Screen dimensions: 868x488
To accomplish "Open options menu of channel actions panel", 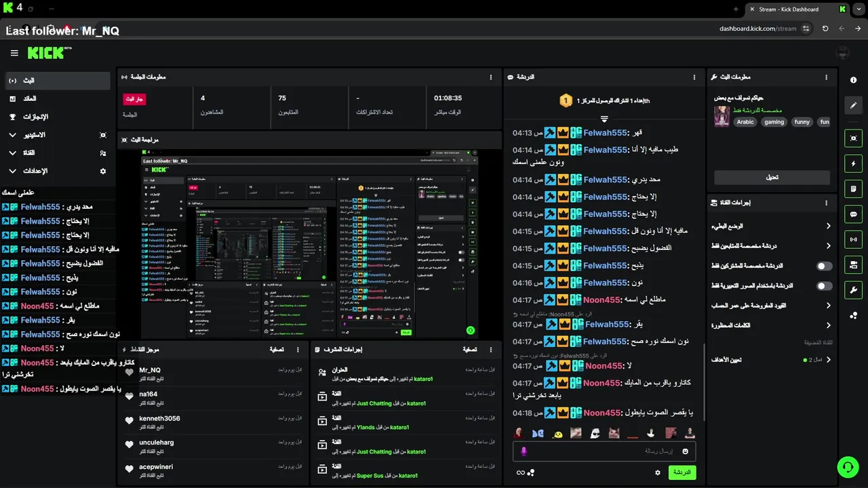I will pyautogui.click(x=826, y=203).
